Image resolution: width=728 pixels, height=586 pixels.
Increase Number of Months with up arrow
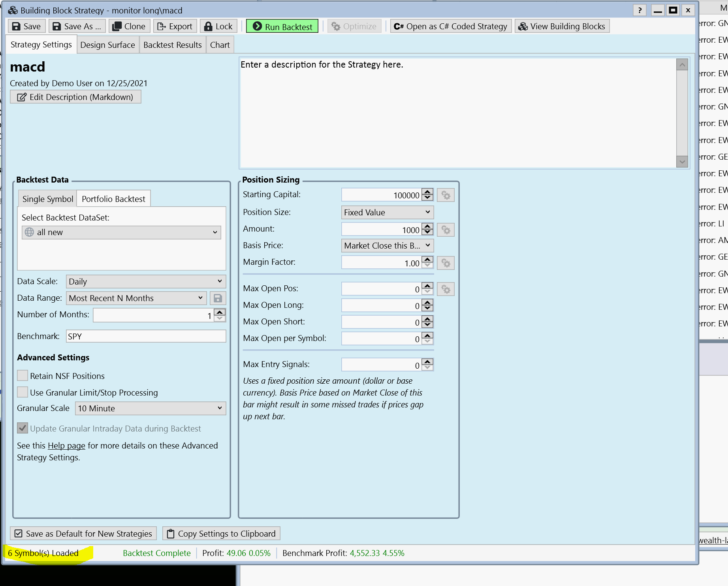coord(220,312)
